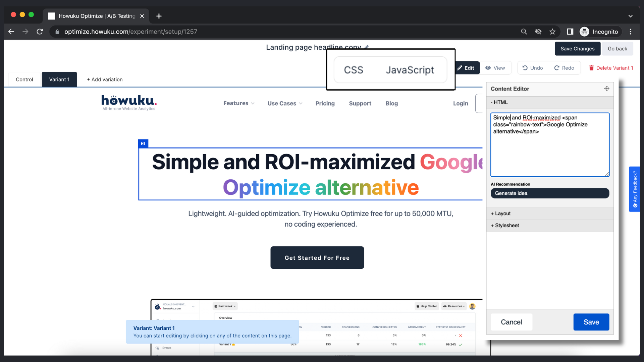The image size is (644, 362).
Task: Click the dashboard preview Past week dropdown
Action: [x=225, y=306]
